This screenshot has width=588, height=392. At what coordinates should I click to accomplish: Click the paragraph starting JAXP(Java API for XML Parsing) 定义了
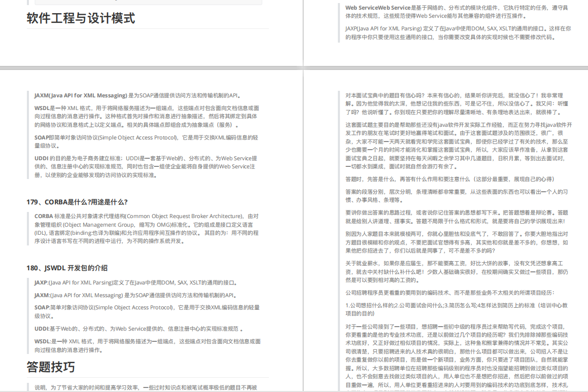(458, 33)
